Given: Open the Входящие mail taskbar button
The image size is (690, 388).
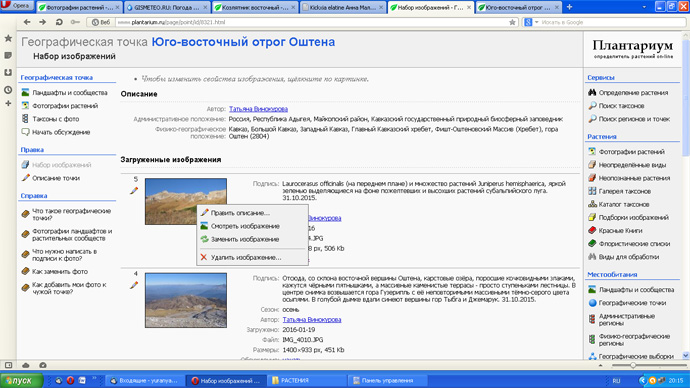Looking at the screenshot, I should 145,381.
